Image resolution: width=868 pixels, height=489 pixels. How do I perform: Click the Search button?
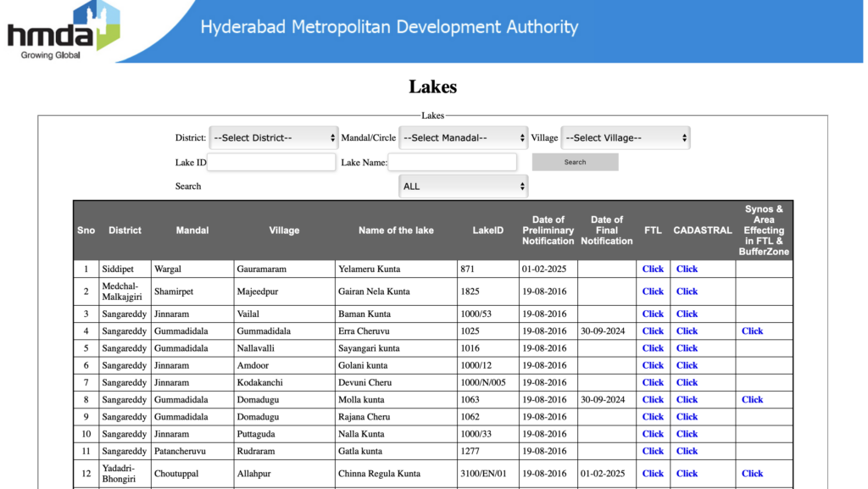click(x=576, y=162)
